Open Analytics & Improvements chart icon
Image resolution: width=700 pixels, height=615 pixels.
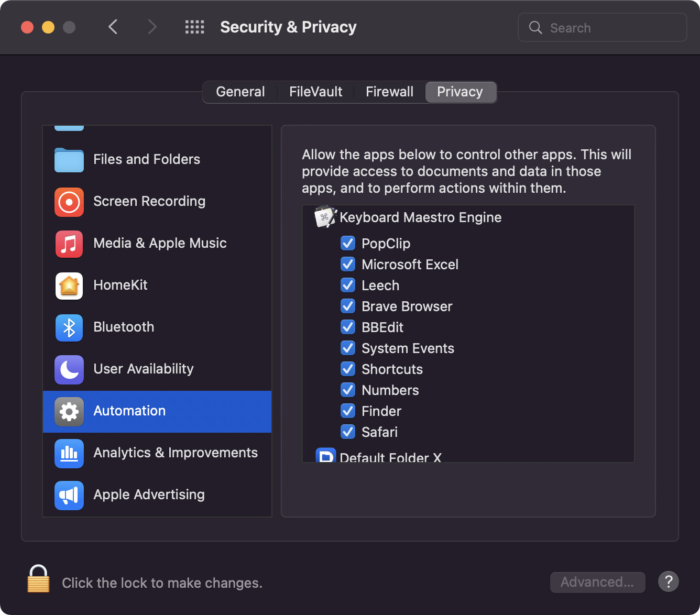click(x=69, y=454)
